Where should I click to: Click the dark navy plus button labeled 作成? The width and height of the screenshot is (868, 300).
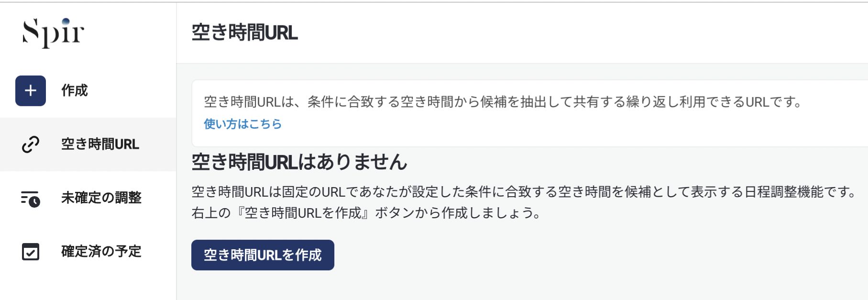coord(30,91)
